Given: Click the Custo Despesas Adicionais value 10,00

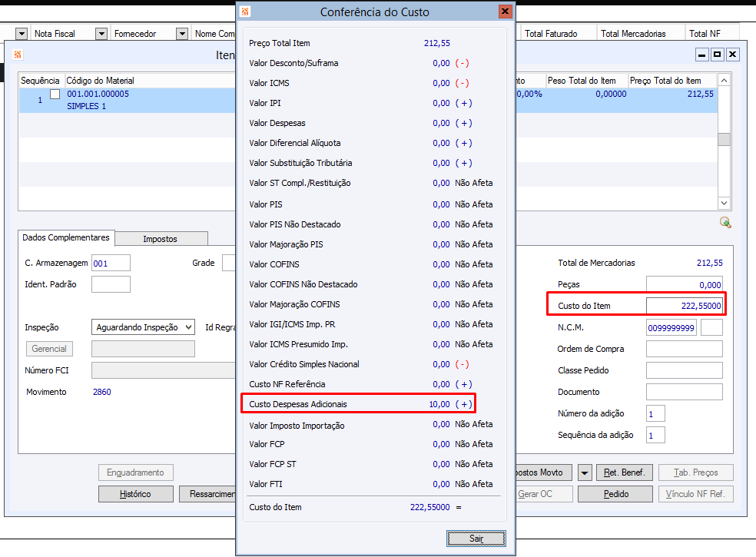Looking at the screenshot, I should point(439,404).
